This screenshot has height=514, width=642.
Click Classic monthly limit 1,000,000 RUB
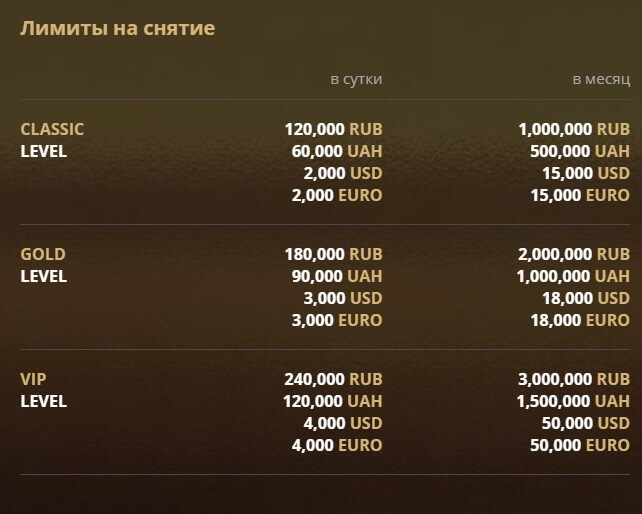574,129
